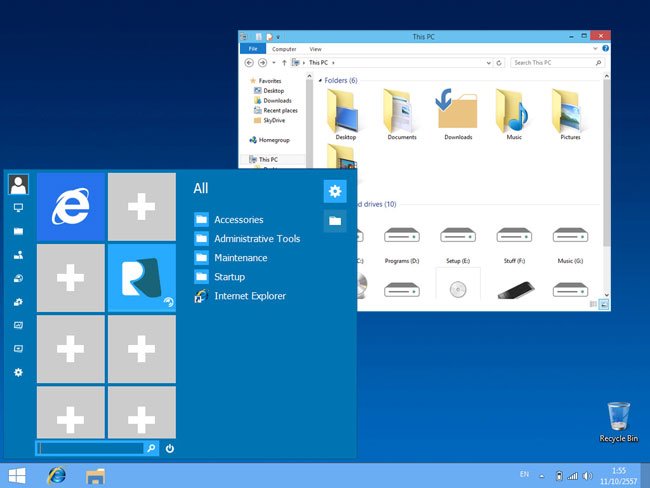Open the Accessories folder in All list
The width and height of the screenshot is (650, 488).
(238, 219)
